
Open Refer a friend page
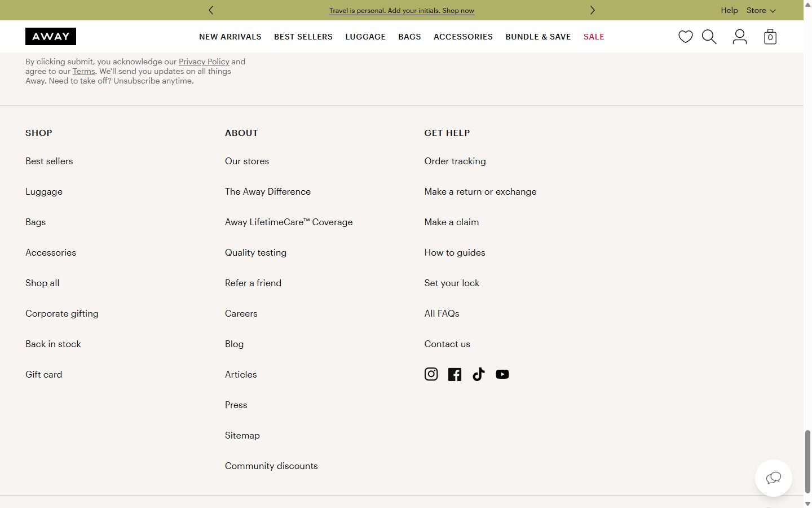click(253, 283)
